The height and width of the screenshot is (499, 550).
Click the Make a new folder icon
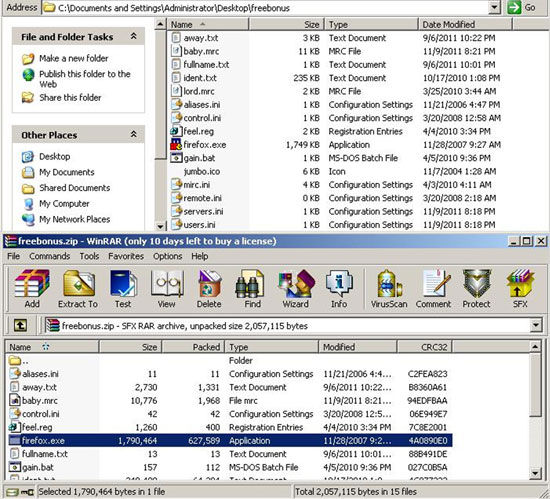28,59
